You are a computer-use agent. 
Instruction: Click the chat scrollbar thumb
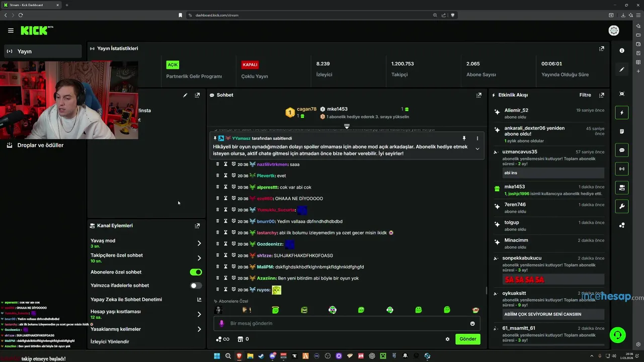pyautogui.click(x=486, y=291)
